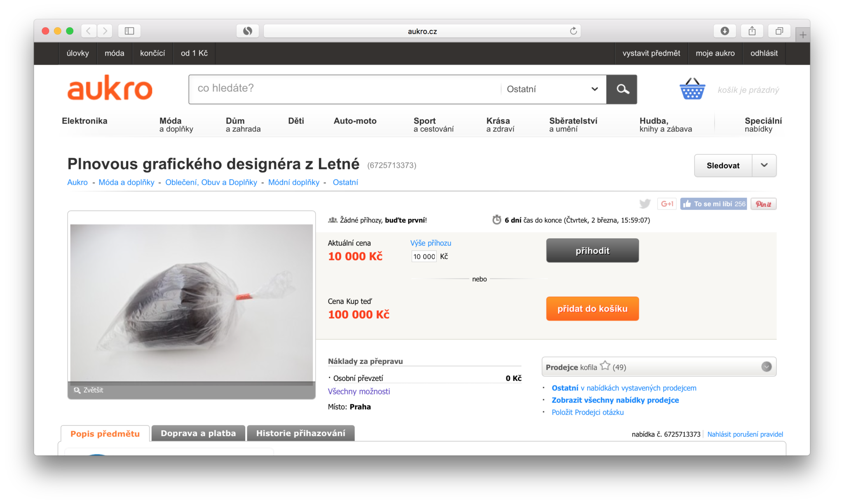Expand the Prodejce kofila panel
Screen dimensions: 844x504
coord(766,367)
